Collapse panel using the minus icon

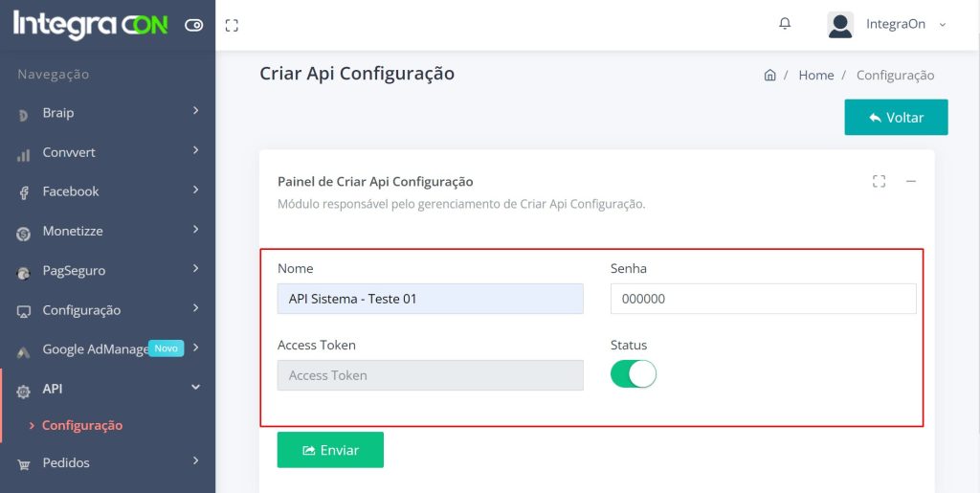tap(911, 181)
